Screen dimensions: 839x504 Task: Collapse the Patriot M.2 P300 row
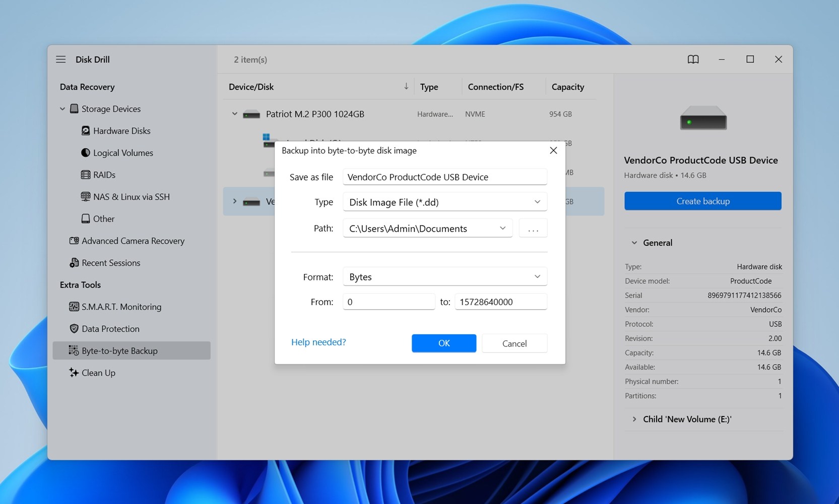234,114
